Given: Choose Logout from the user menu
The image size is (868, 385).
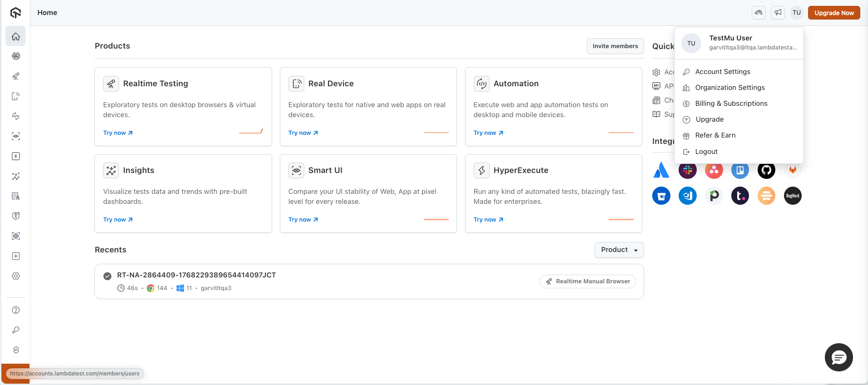Looking at the screenshot, I should click(x=706, y=152).
